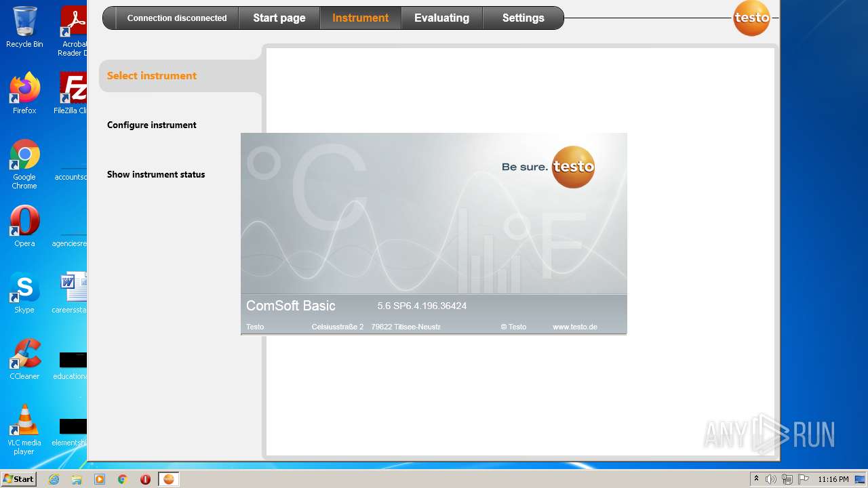Open the Google Chrome desktop icon
This screenshot has height=488, width=868.
point(24,165)
